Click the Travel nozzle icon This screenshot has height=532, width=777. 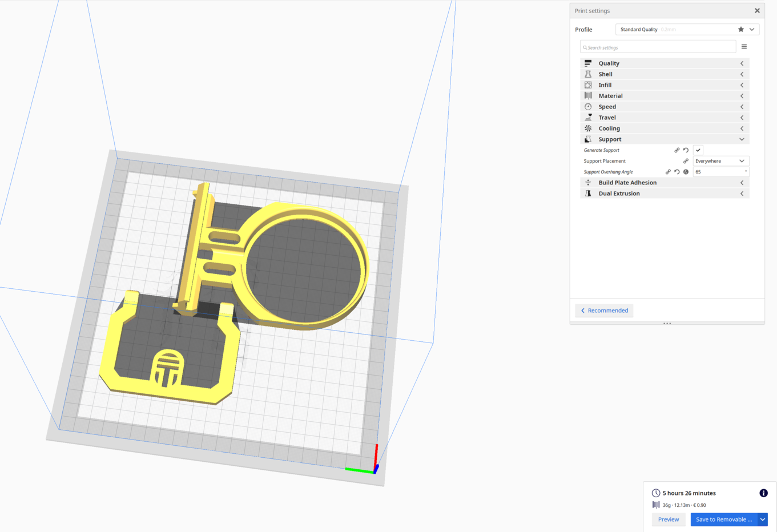click(x=588, y=118)
